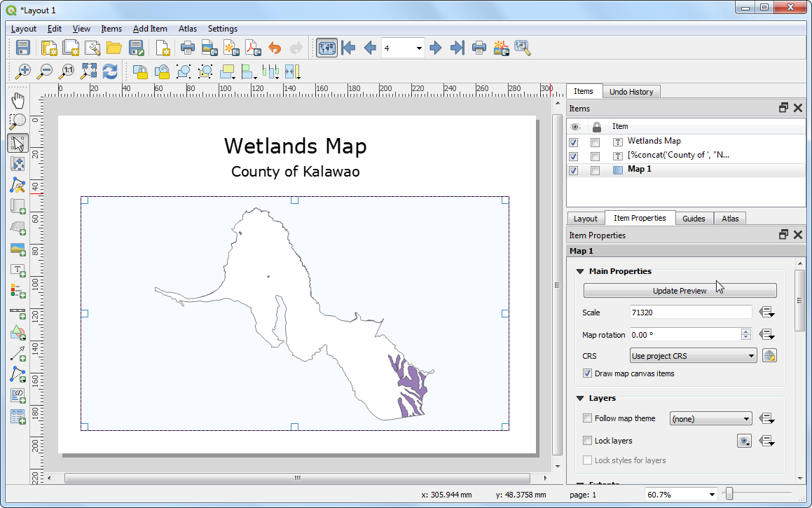The width and height of the screenshot is (812, 508).
Task: Go to next atlas feature
Action: [435, 48]
